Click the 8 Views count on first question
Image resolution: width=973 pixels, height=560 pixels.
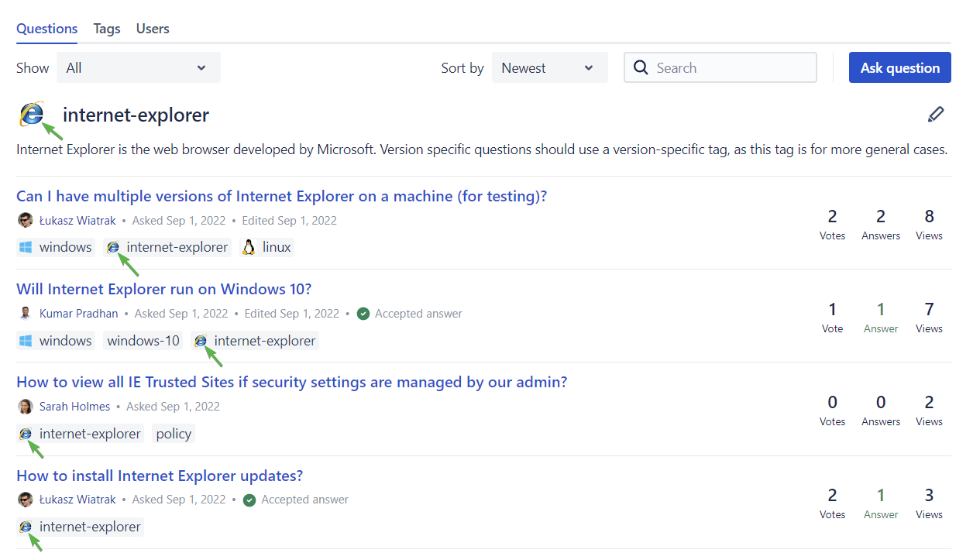pyautogui.click(x=929, y=224)
